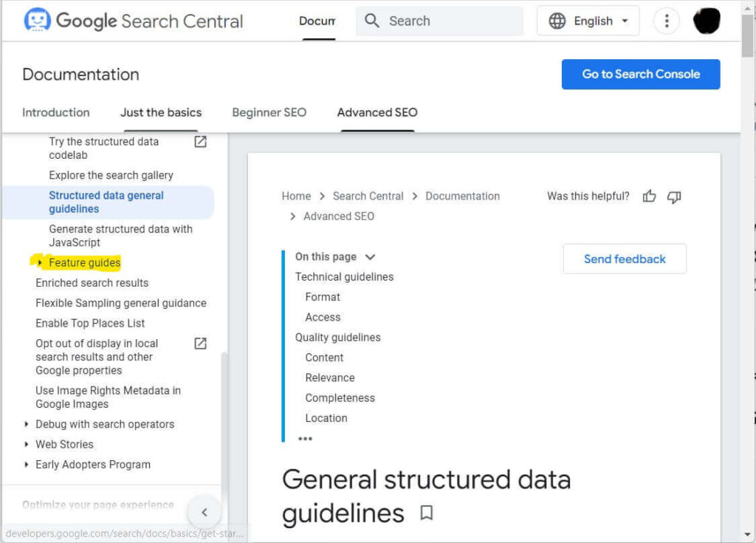756x543 pixels.
Task: Click the Search input field
Action: [x=439, y=21]
